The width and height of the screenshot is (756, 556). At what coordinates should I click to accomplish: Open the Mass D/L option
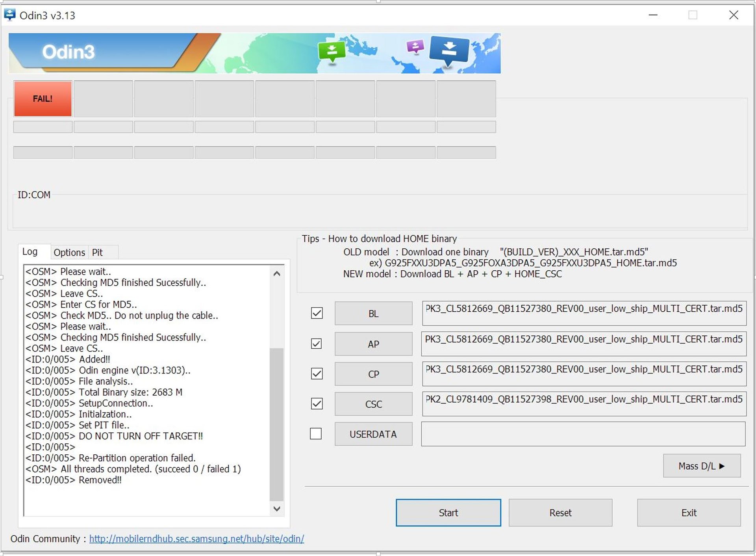[702, 466]
